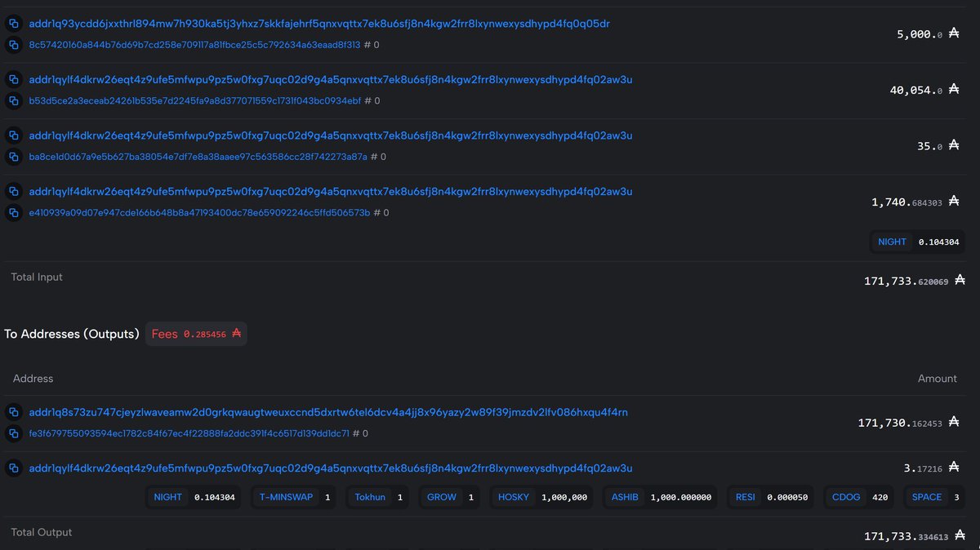980x550 pixels.
Task: Click the Total Input label
Action: click(37, 277)
